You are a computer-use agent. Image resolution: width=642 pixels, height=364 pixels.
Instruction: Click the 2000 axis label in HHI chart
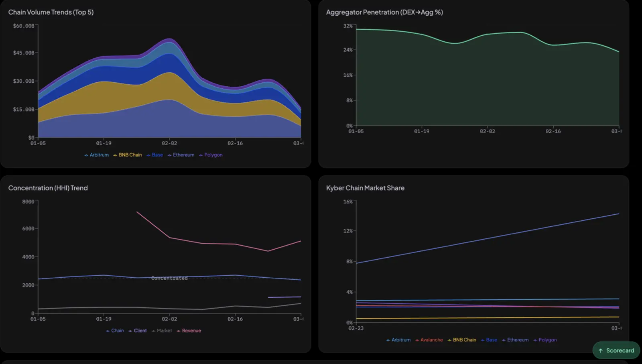28,285
